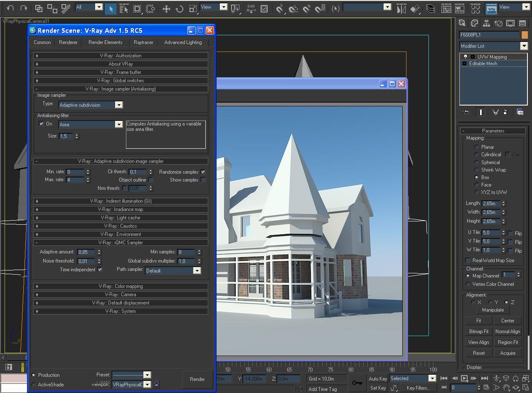Toggle the Angle Snap icon

pyautogui.click(x=293, y=9)
